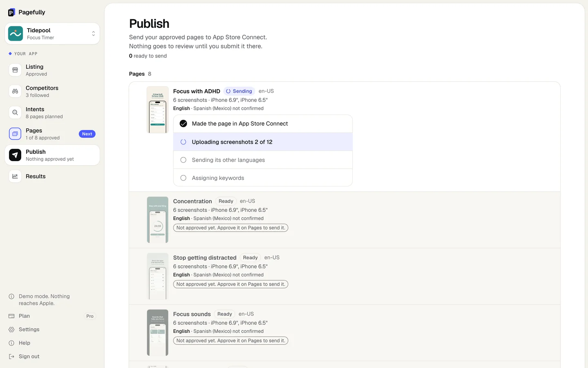Viewport: 588px width, 368px height.
Task: Expand the Tidepool app switcher chevrons
Action: (94, 34)
